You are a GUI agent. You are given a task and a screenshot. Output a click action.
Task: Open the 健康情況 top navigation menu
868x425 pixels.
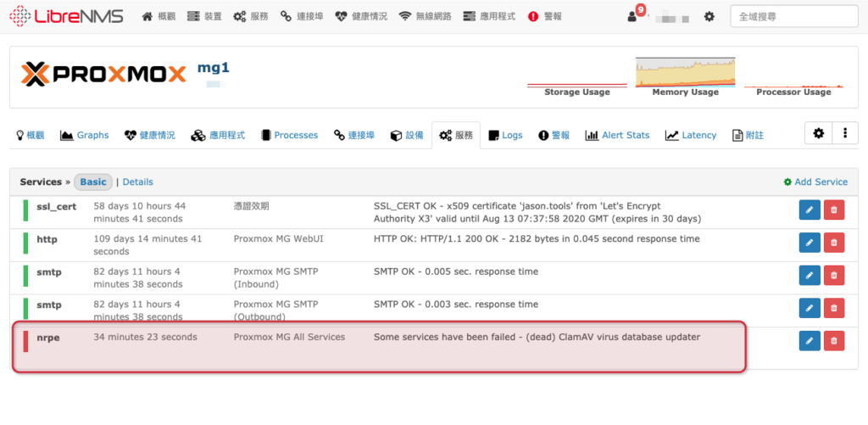[x=361, y=17]
